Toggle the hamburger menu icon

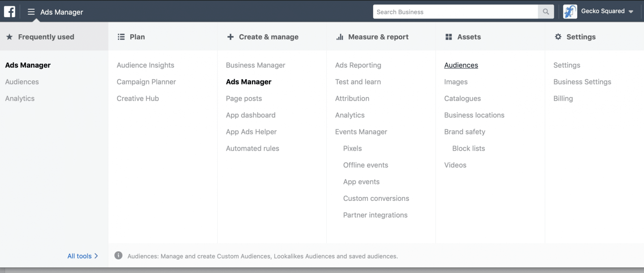click(31, 12)
